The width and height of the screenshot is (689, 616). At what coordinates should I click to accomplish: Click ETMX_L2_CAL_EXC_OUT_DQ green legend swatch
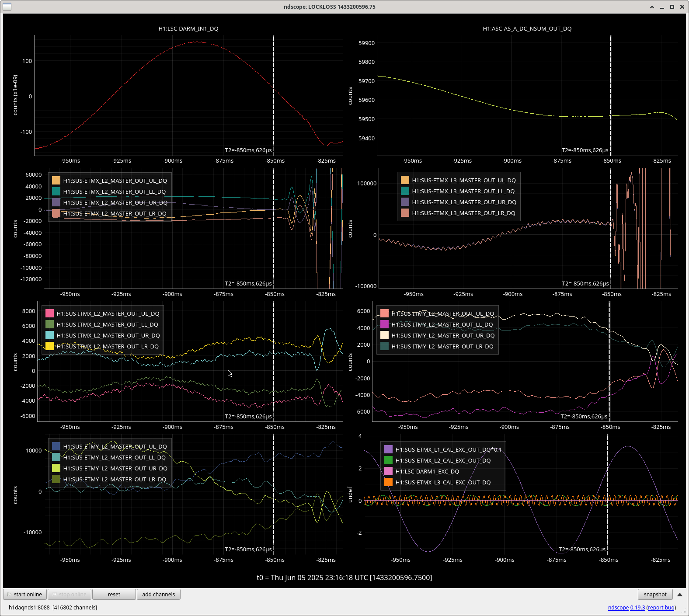pyautogui.click(x=388, y=460)
